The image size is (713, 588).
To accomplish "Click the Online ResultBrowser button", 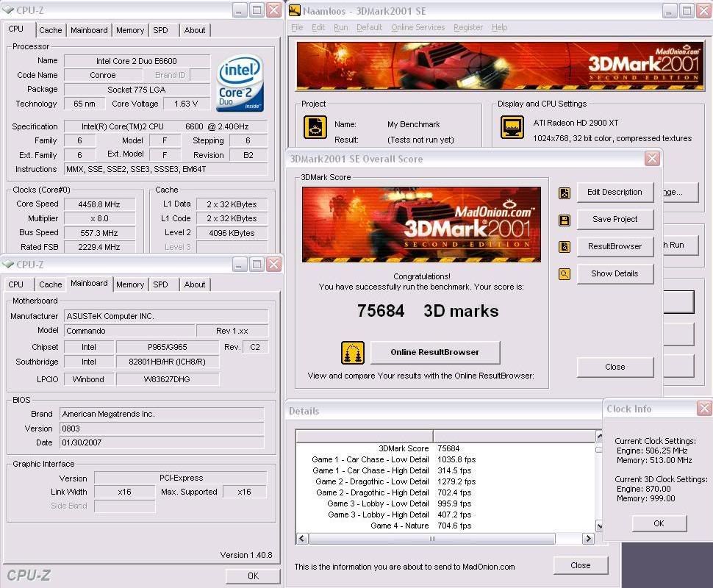I will tap(435, 352).
